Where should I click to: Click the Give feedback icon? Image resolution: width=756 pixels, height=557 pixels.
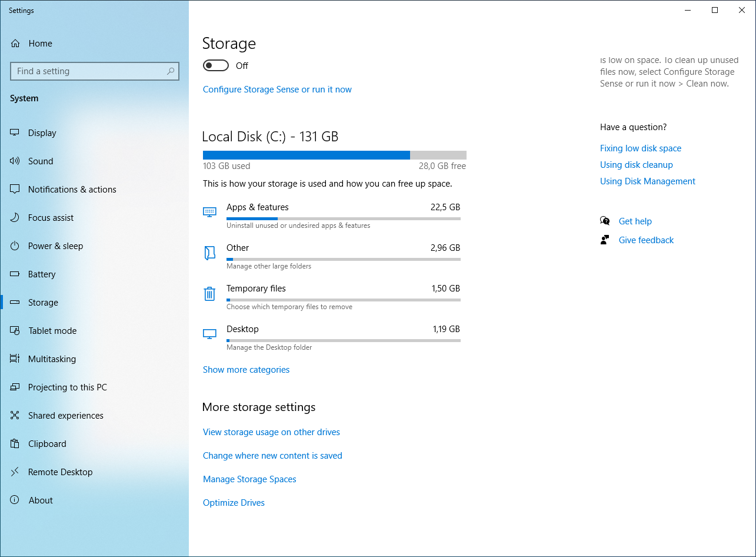point(605,239)
